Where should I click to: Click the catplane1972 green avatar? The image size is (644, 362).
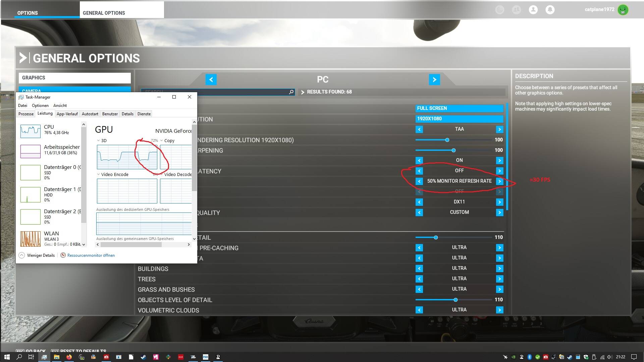tap(623, 10)
